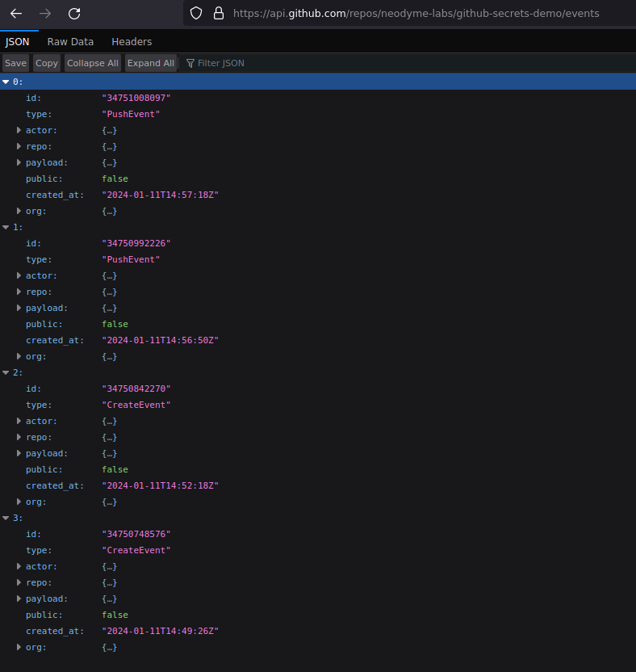
Task: Open the Headers tab
Action: tap(132, 41)
